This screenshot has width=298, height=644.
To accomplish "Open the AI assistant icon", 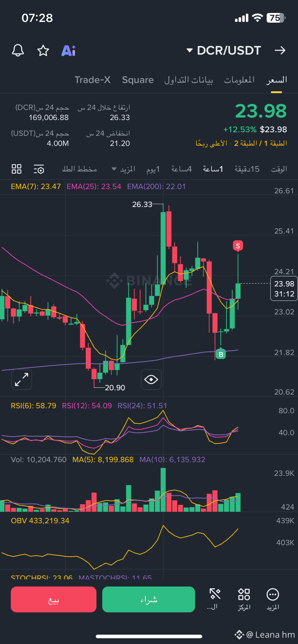I will 68,51.
